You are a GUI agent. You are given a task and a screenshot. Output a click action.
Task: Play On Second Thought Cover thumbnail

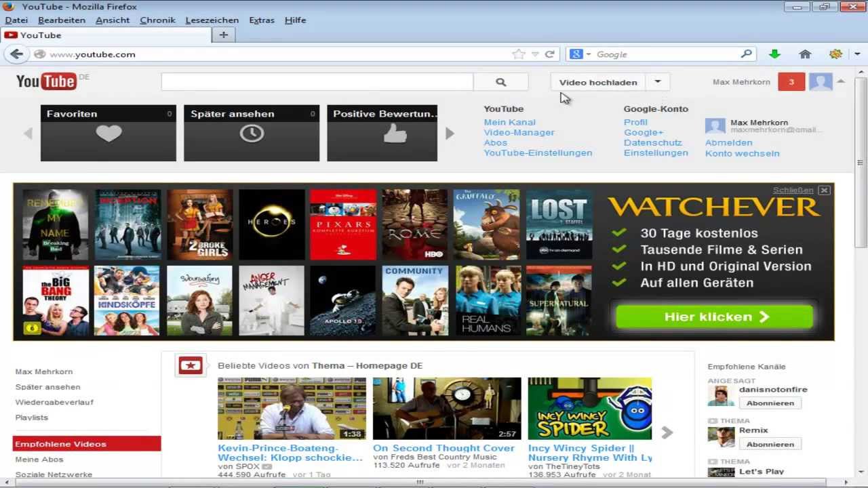(x=447, y=409)
